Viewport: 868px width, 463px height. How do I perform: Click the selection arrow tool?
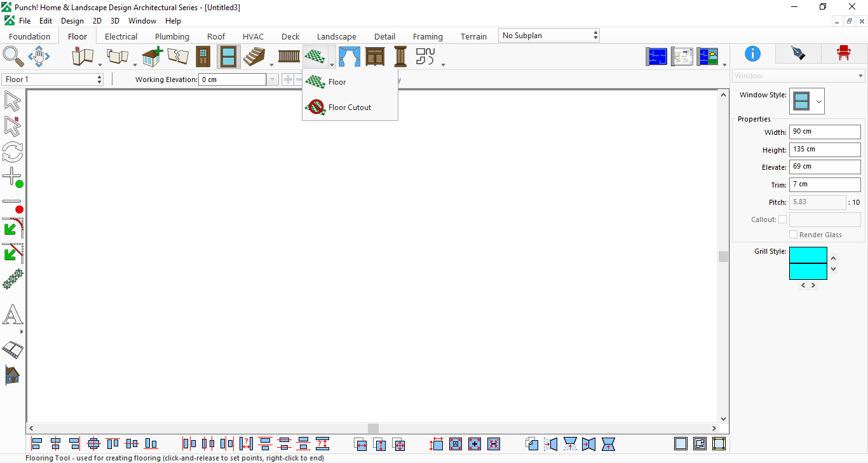coord(13,101)
